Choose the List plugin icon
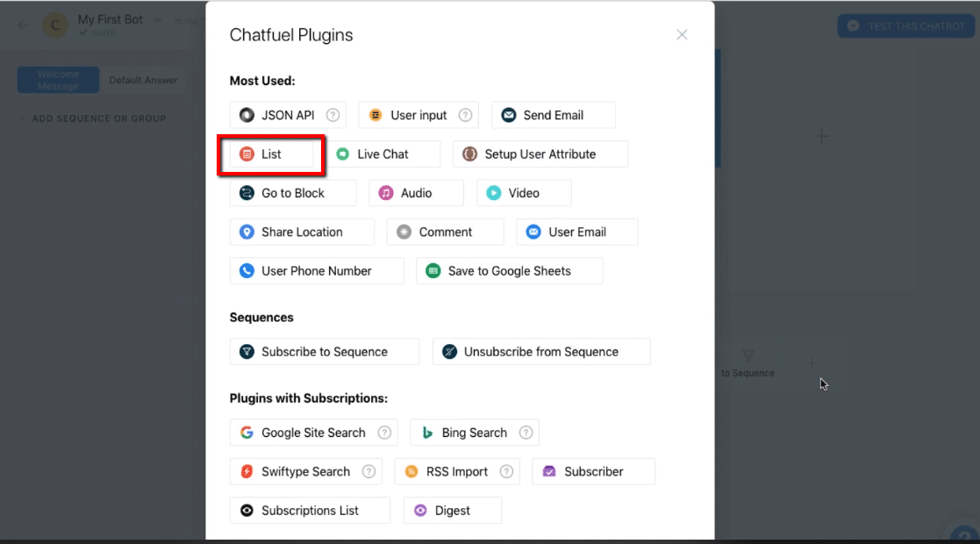This screenshot has width=980, height=544. [247, 154]
